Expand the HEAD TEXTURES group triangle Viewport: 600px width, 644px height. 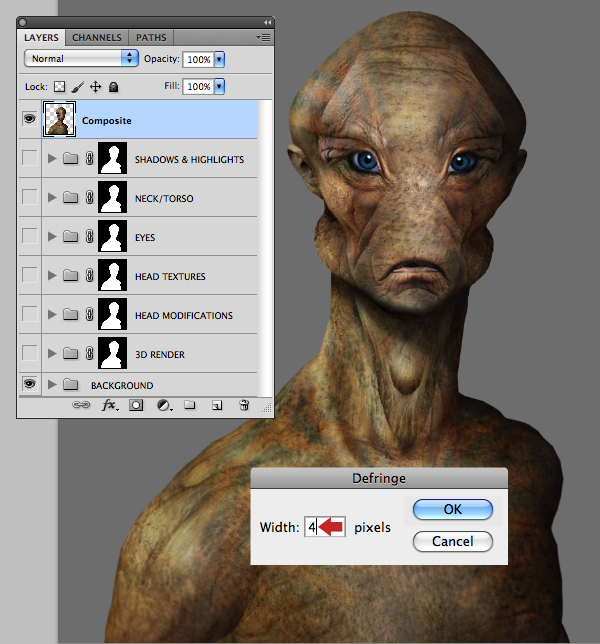tap(52, 275)
